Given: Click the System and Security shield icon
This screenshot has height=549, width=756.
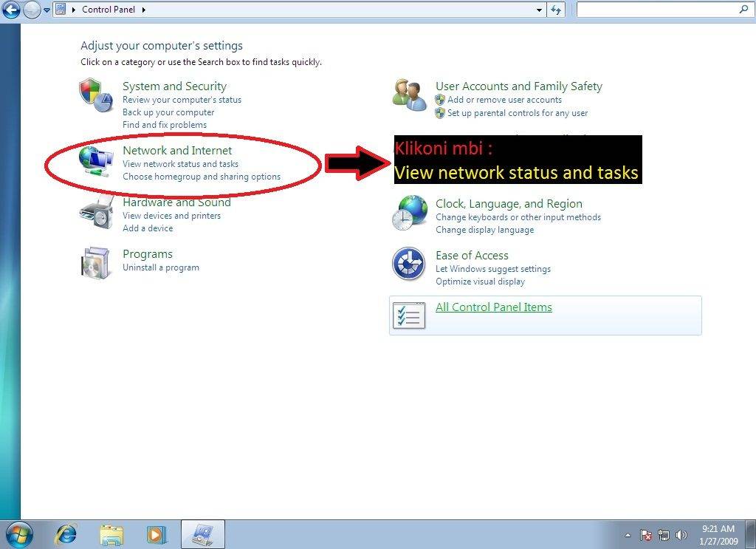Looking at the screenshot, I should coord(95,95).
